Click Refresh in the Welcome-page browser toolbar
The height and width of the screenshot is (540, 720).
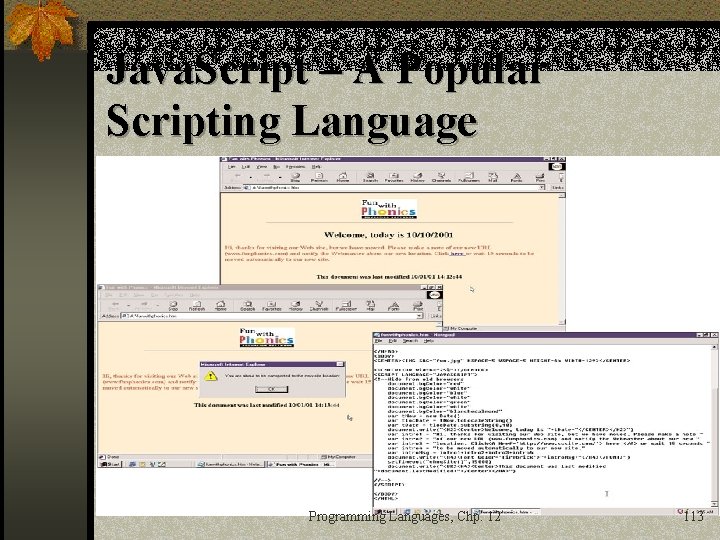tap(319, 177)
